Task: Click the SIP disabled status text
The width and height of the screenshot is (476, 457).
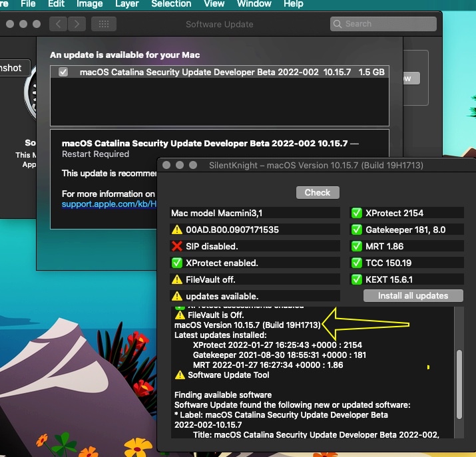Action: [212, 246]
